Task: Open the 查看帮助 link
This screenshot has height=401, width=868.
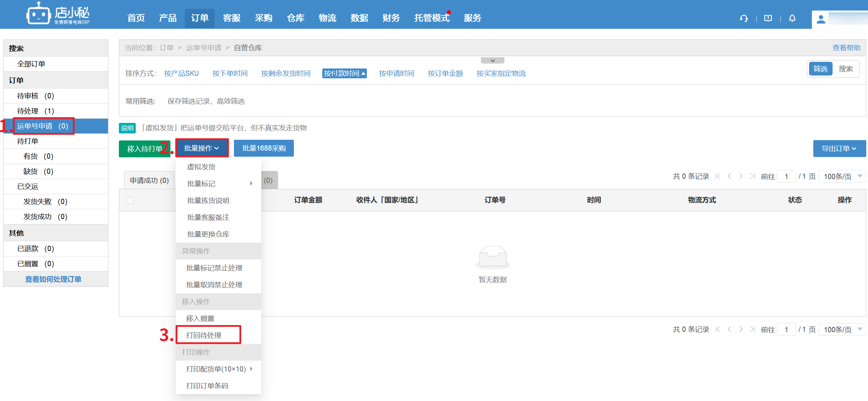Action: (x=846, y=48)
